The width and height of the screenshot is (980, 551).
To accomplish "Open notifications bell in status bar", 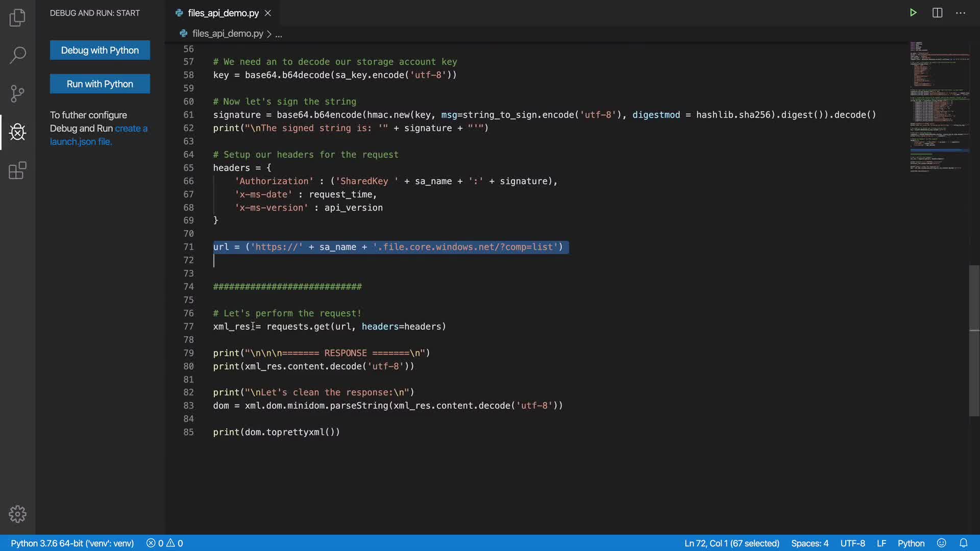I will pos(963,543).
